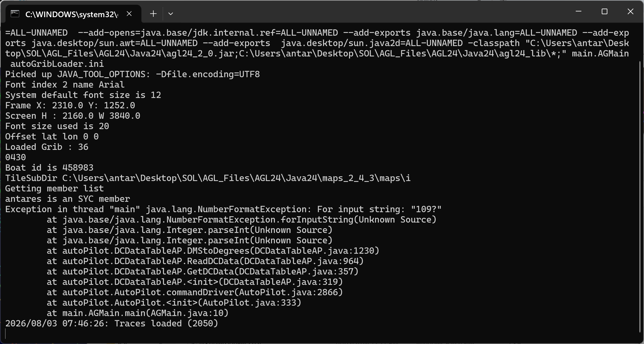Close the C:\WINDOWS\system32 tab
Image resolution: width=644 pixels, height=344 pixels.
[129, 14]
